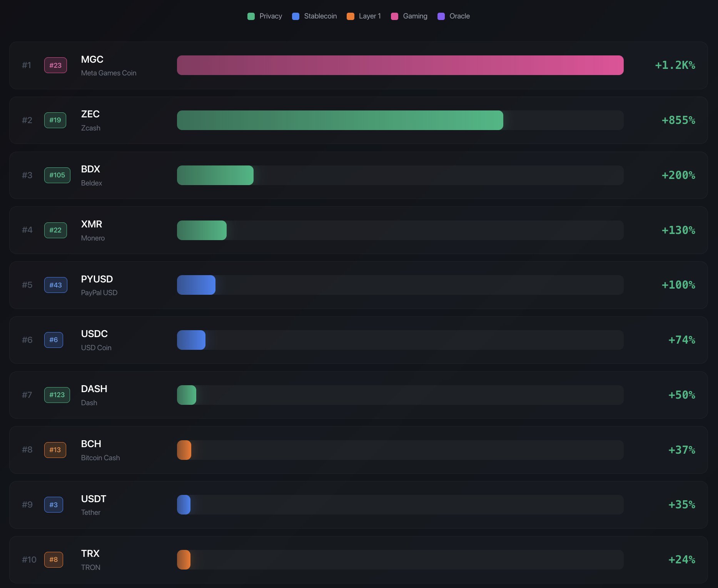Image resolution: width=718 pixels, height=588 pixels.
Task: Open the Meta Games Coin name link
Action: coord(109,73)
